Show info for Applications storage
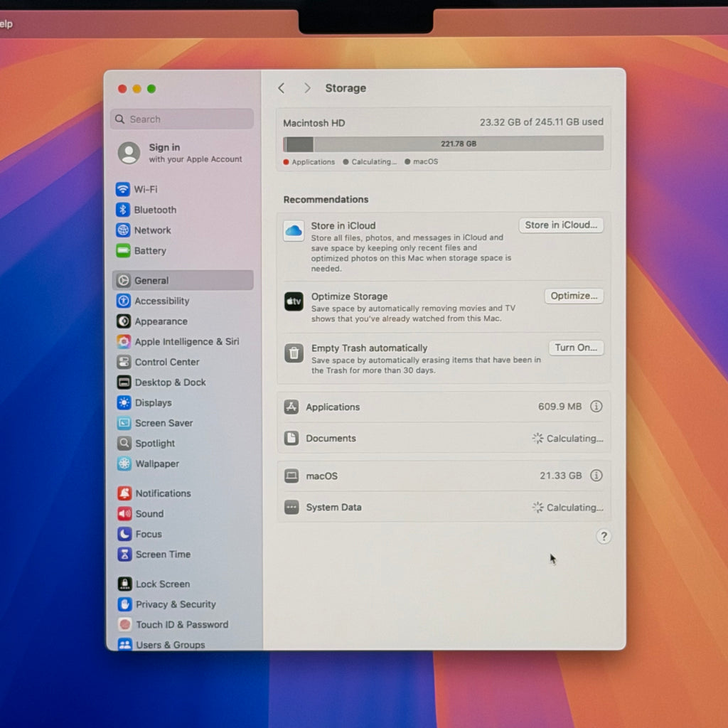This screenshot has width=728, height=728. pos(596,407)
